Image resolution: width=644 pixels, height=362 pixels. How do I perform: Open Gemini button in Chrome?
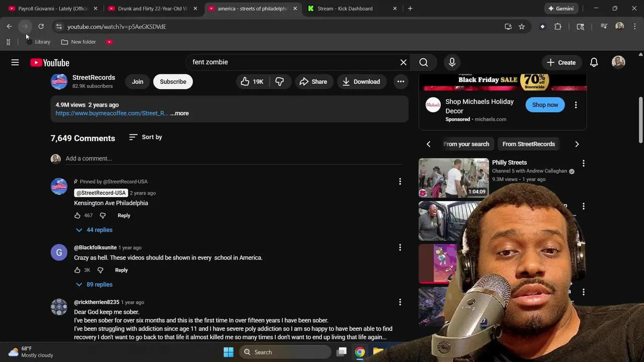tap(561, 9)
